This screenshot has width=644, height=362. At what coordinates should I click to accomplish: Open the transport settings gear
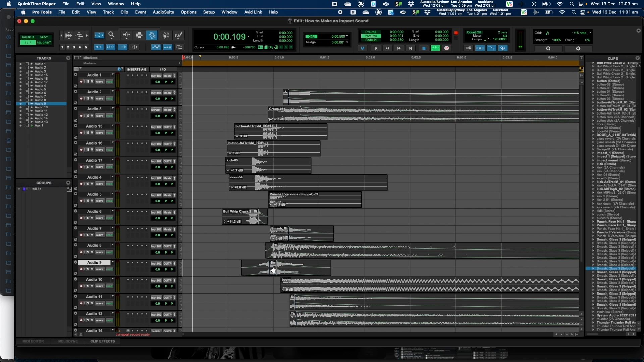click(578, 48)
